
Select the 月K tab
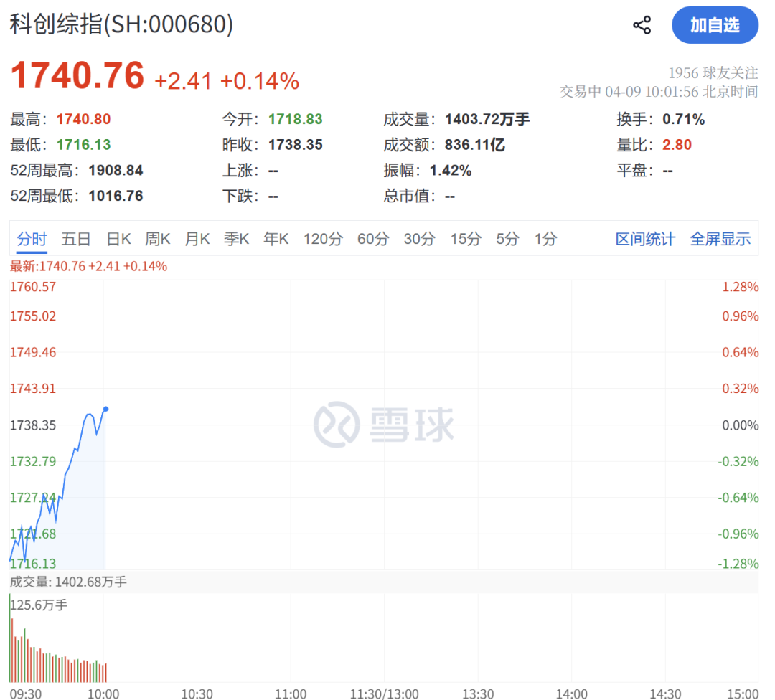coord(197,239)
